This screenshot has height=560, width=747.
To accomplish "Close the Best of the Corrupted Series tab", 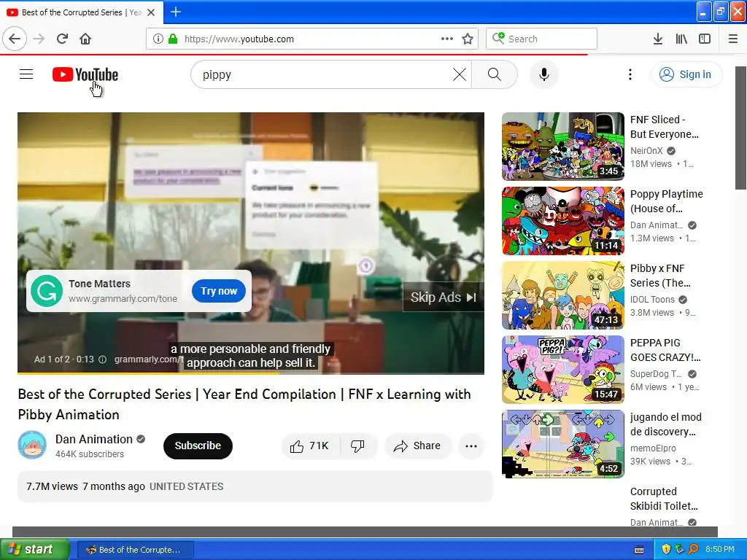I will pyautogui.click(x=151, y=12).
